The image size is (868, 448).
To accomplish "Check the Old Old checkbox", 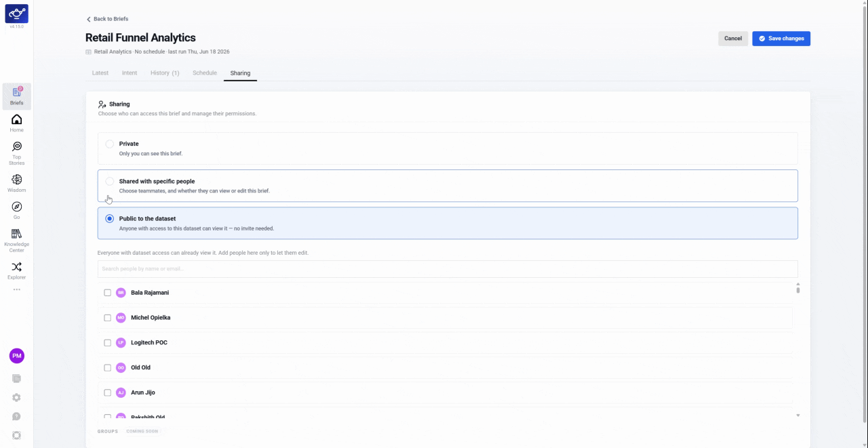I will tap(107, 367).
